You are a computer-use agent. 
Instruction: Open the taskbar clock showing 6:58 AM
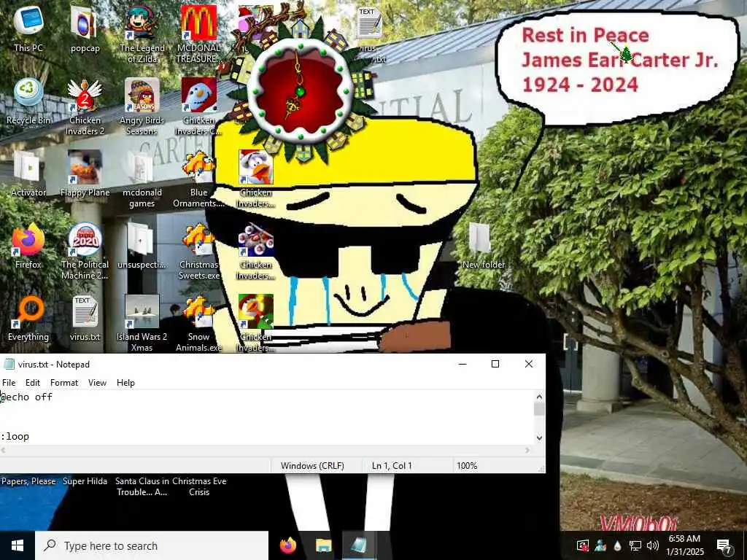pyautogui.click(x=684, y=545)
